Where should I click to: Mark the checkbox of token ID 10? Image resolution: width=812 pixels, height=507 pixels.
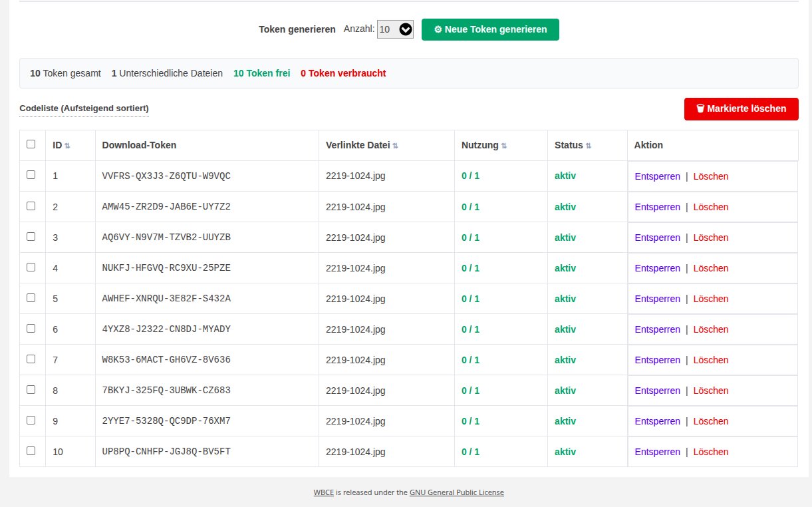31,450
